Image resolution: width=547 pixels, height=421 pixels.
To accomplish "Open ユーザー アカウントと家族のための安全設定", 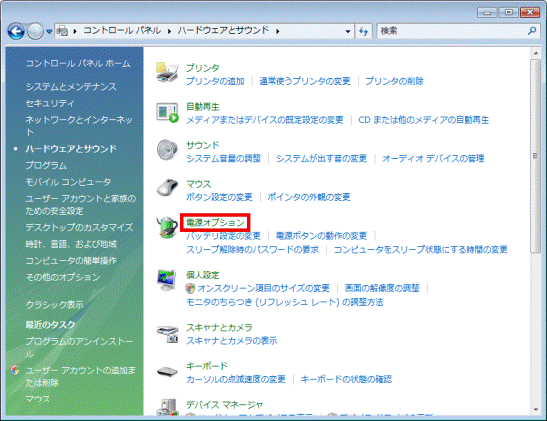I will pos(81,205).
